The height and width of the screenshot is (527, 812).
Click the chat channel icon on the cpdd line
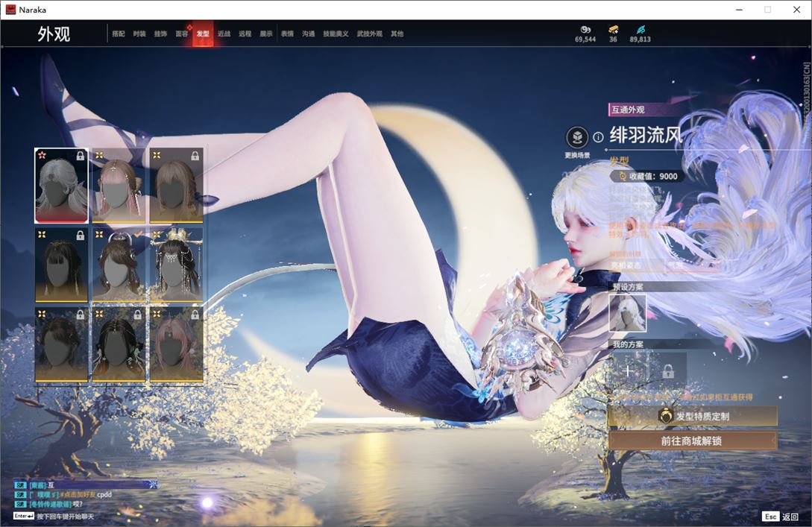tap(20, 494)
